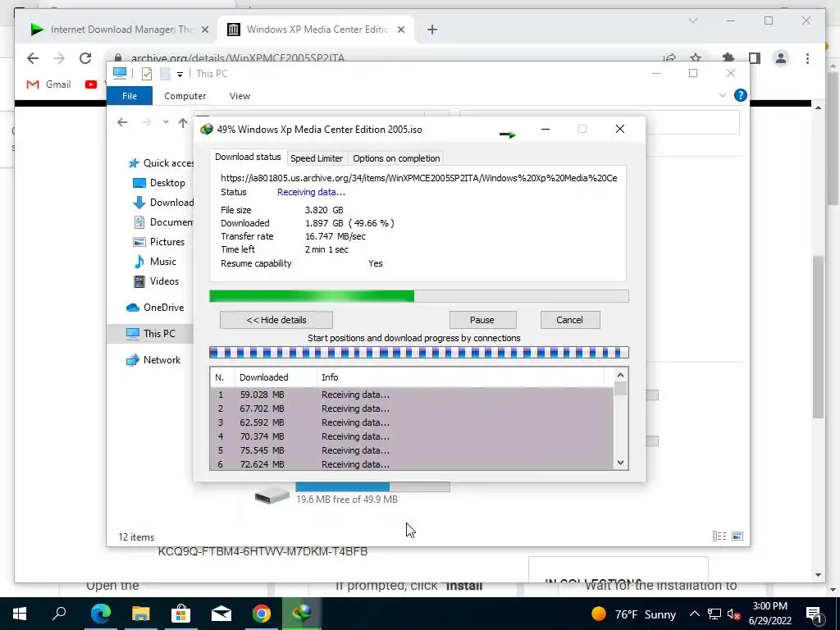Image resolution: width=840 pixels, height=630 pixels.
Task: Launch Microsoft Edge from taskbar
Action: point(100,614)
